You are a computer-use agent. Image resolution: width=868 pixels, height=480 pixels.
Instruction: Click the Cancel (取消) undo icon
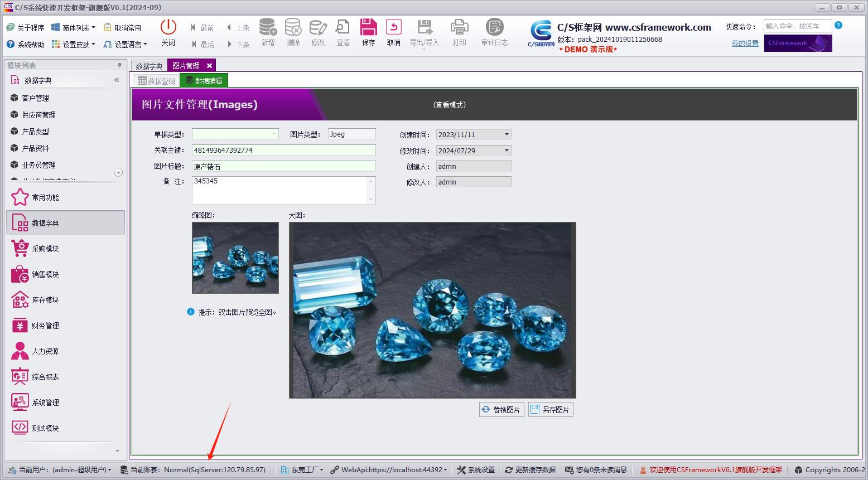[x=393, y=27]
